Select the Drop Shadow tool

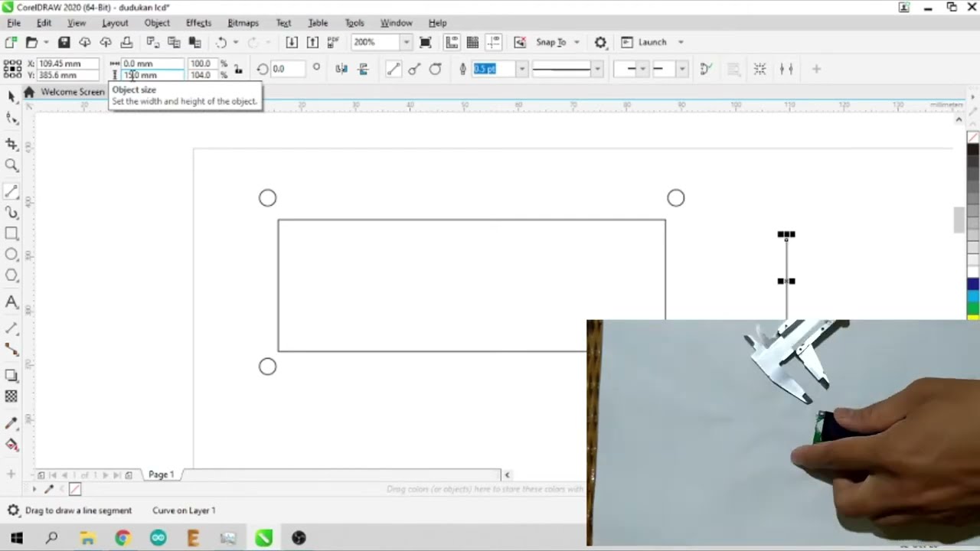[x=11, y=375]
